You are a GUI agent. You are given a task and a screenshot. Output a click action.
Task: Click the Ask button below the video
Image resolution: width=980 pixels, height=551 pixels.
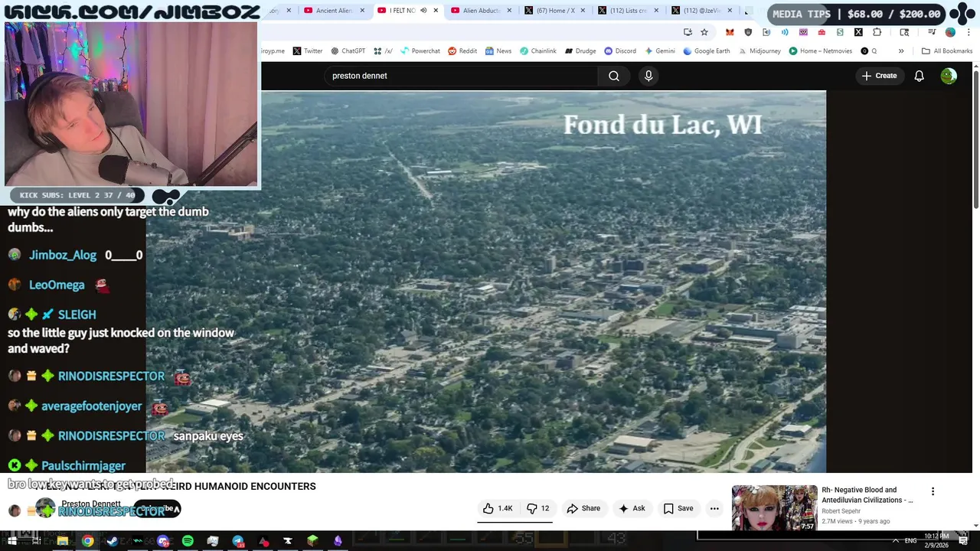point(632,508)
